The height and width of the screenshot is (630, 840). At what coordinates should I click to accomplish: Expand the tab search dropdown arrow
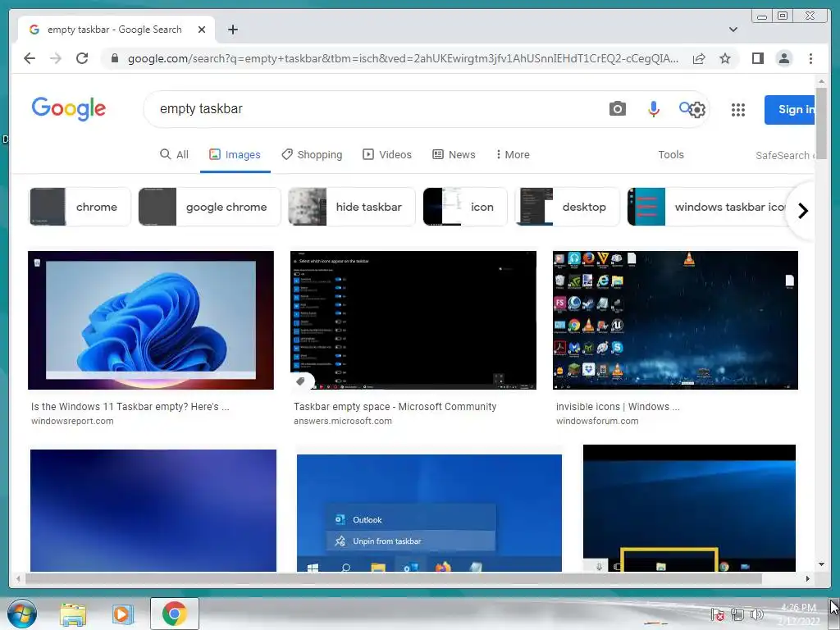733,30
